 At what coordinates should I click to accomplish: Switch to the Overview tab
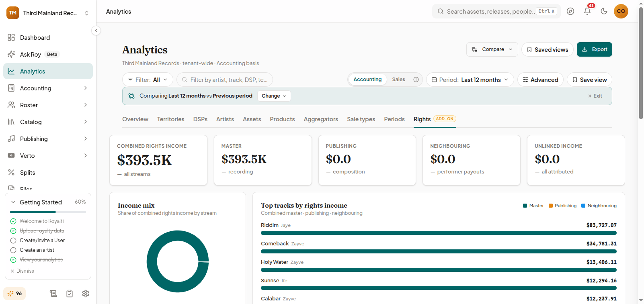tap(135, 119)
